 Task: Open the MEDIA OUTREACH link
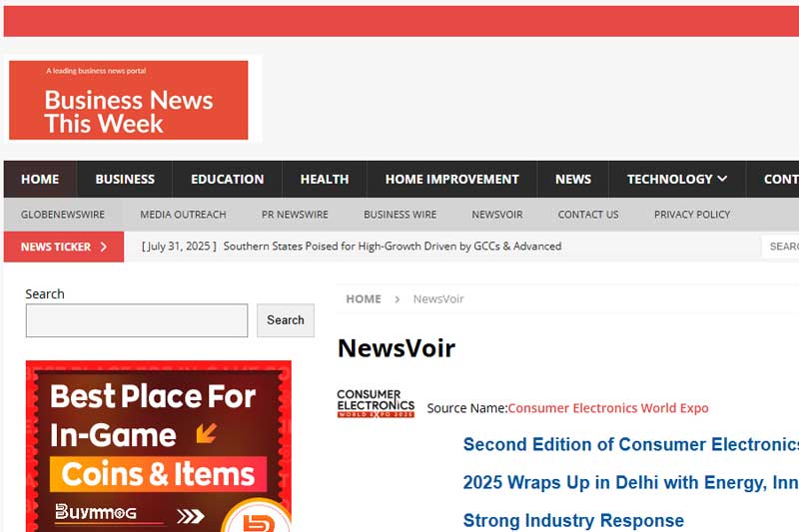click(183, 215)
